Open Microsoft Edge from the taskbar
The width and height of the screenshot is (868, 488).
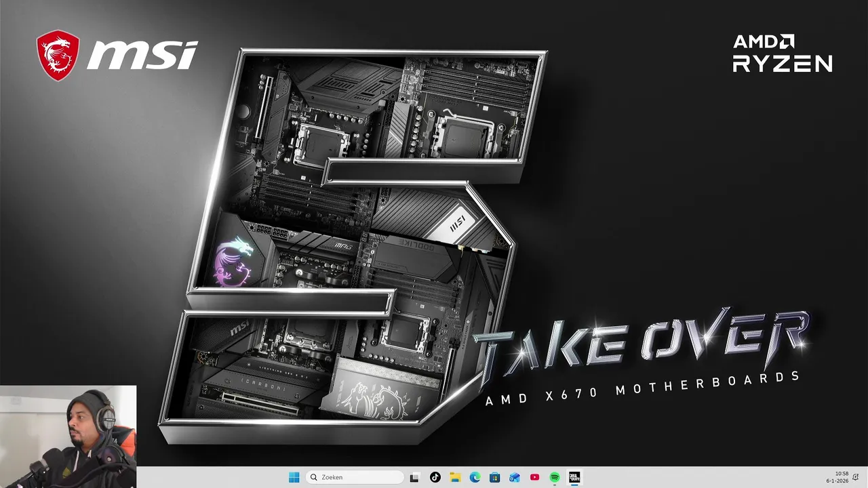tap(475, 477)
